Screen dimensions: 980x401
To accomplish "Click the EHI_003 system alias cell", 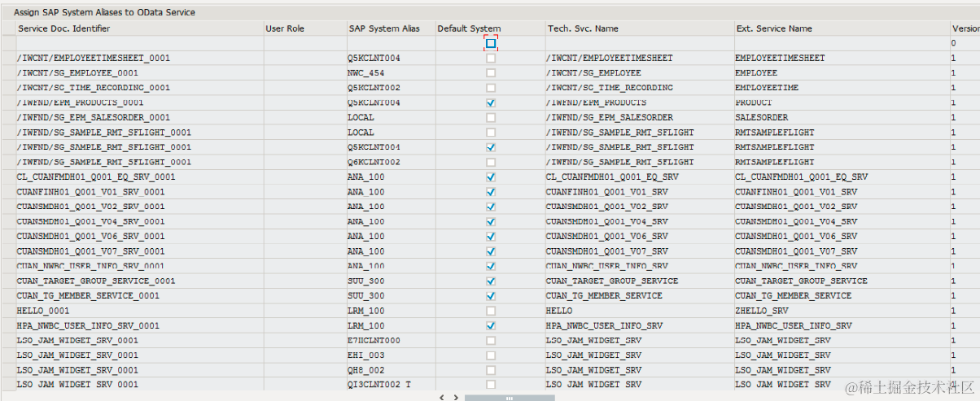I will click(x=391, y=355).
